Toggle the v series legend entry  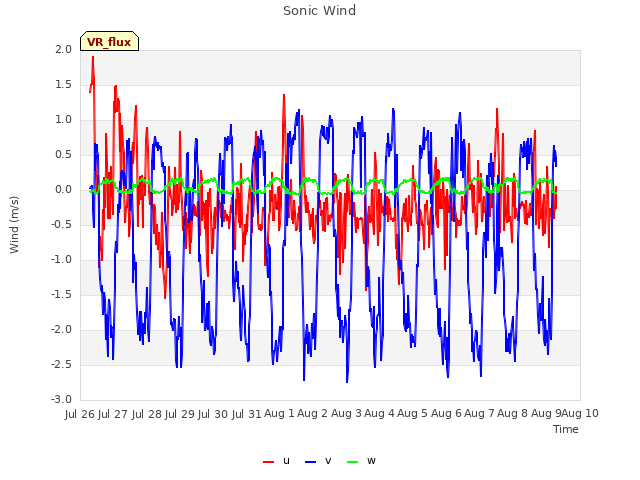[318, 461]
